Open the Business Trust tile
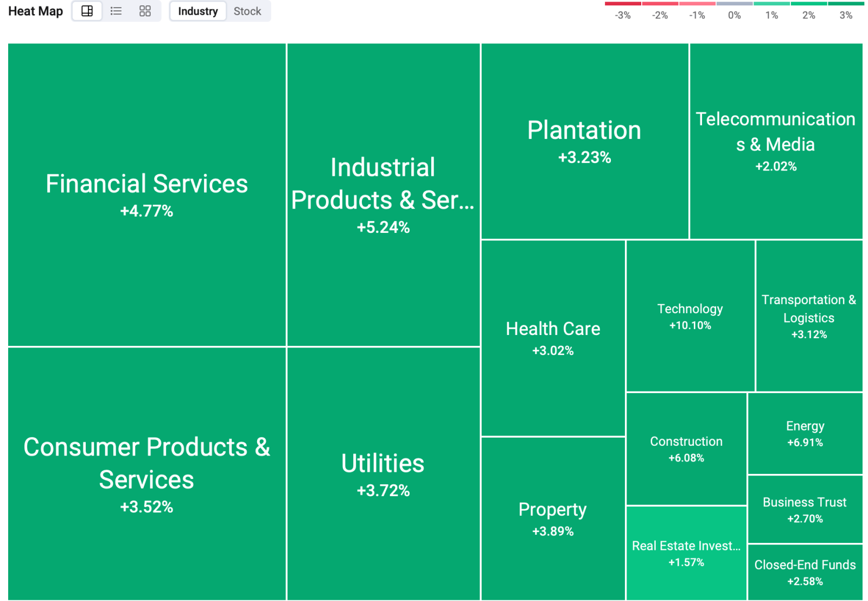Viewport: 868px width, 601px height. (806, 509)
